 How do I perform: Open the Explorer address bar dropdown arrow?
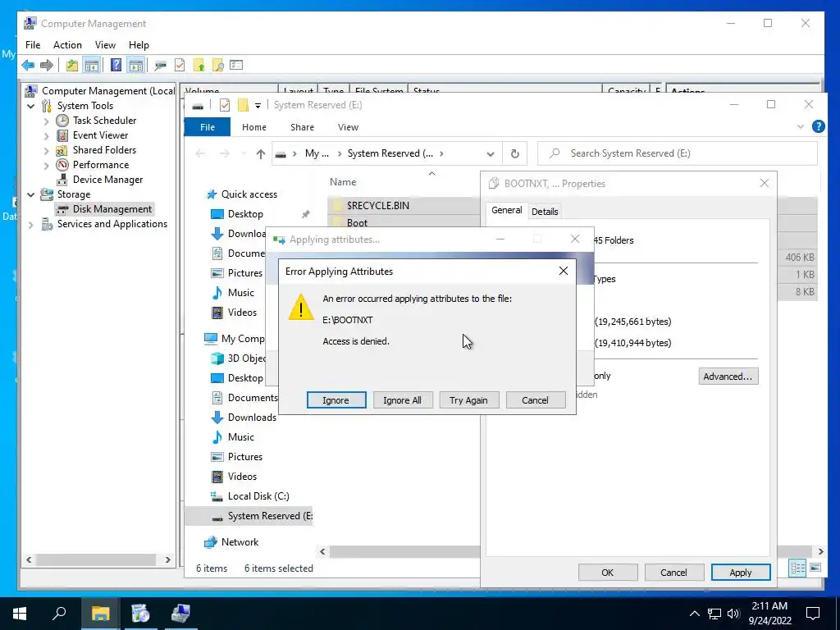[x=491, y=154]
